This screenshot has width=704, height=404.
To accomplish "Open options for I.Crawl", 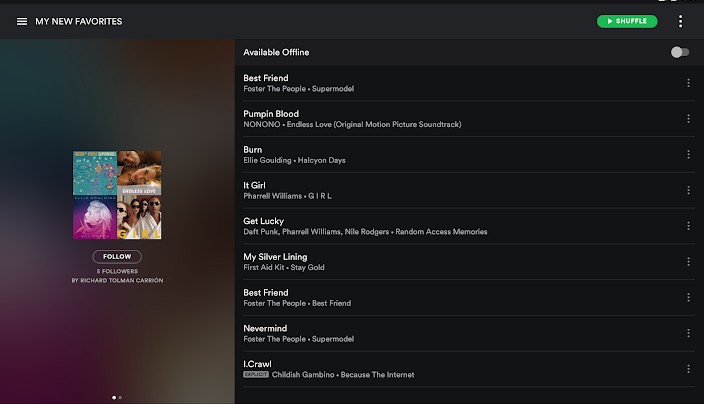I will [x=688, y=369].
